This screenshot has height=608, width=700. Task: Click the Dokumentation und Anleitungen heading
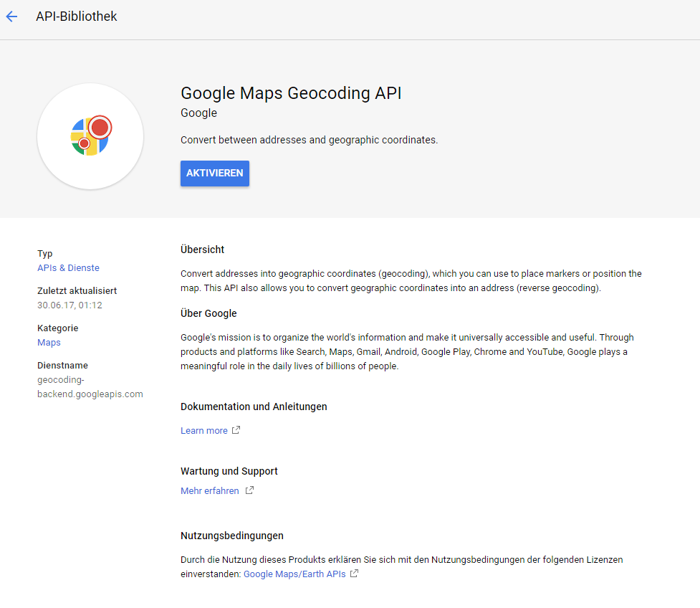click(254, 407)
